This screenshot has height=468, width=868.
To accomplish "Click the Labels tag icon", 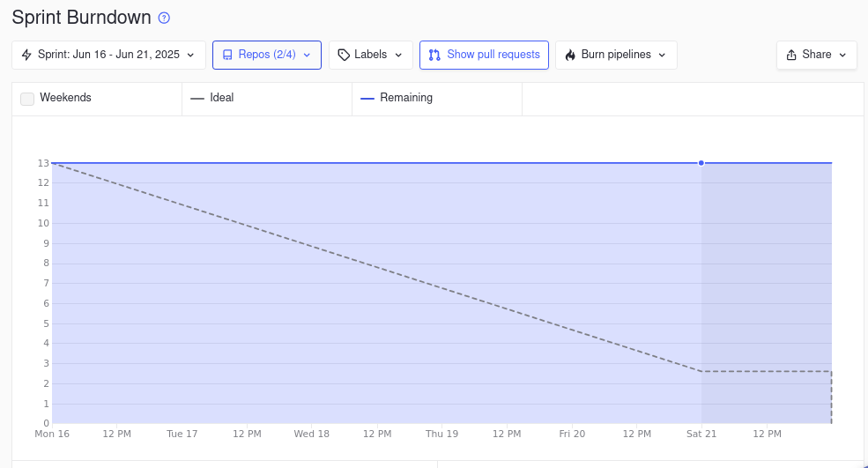I will (x=344, y=55).
